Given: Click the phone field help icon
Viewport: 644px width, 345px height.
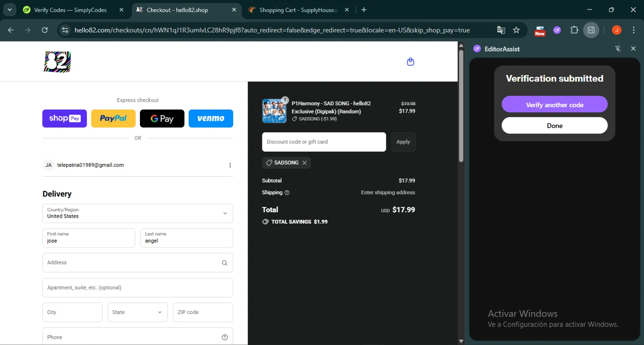Looking at the screenshot, I should click(x=225, y=337).
